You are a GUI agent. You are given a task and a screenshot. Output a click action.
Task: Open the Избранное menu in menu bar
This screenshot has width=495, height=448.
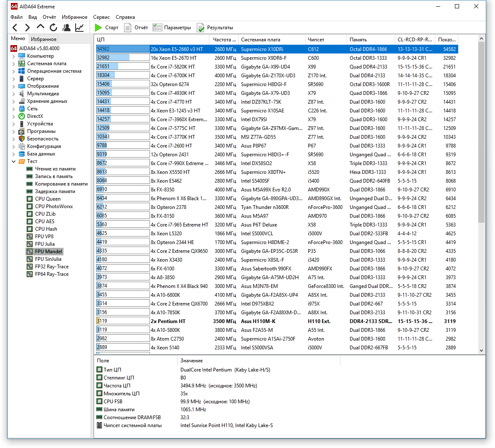coord(74,17)
